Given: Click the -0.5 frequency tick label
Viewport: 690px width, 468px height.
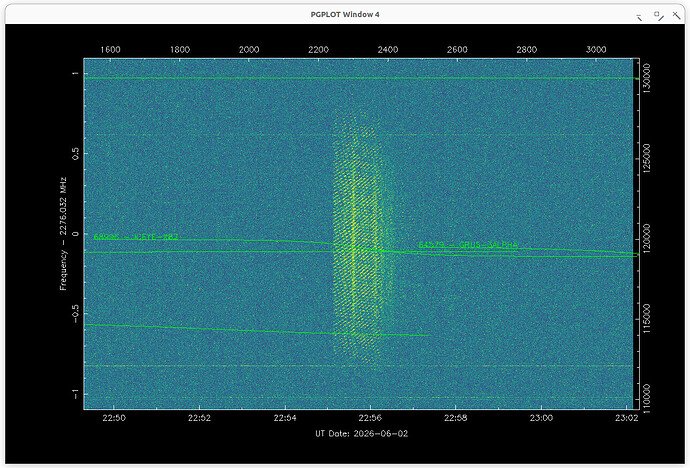Looking at the screenshot, I should tap(75, 313).
